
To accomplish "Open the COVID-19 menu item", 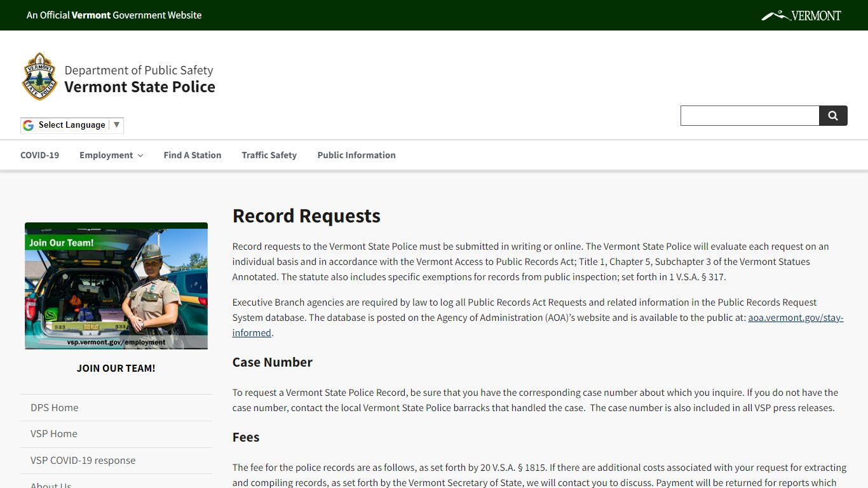I will pos(39,155).
